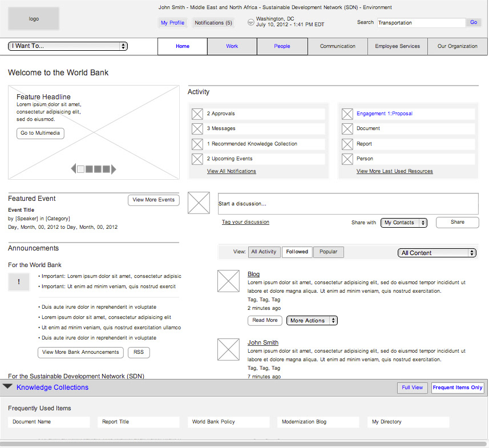Click the important alert exclamation icon
Image resolution: width=489 pixels, height=448 pixels.
point(19,282)
